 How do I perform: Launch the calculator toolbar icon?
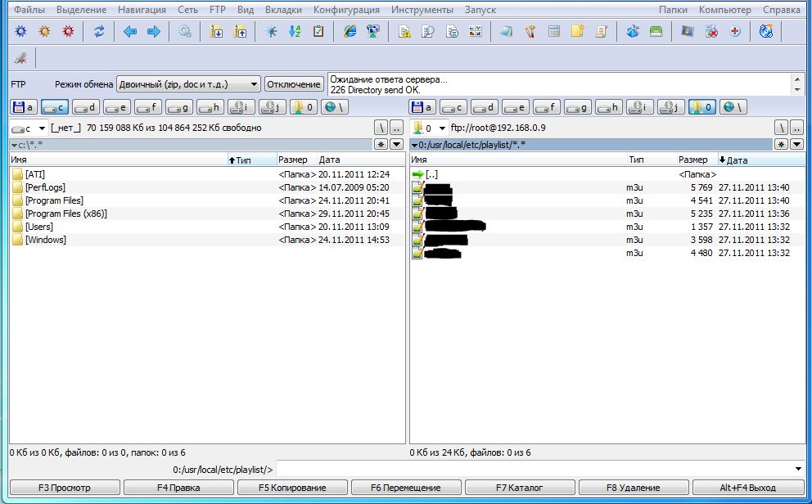554,32
